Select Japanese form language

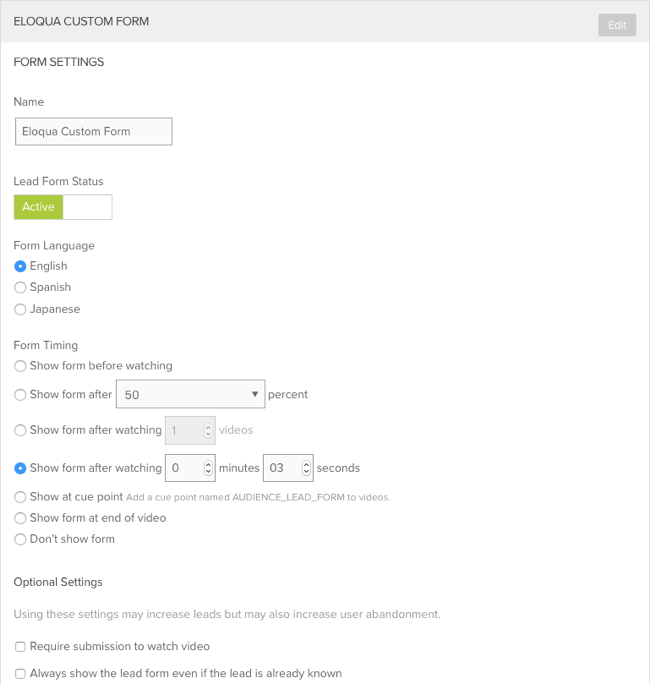20,310
